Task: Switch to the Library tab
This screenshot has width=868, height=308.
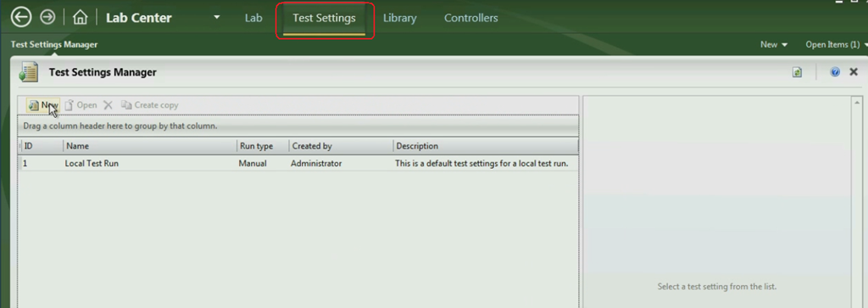Action: (x=400, y=18)
